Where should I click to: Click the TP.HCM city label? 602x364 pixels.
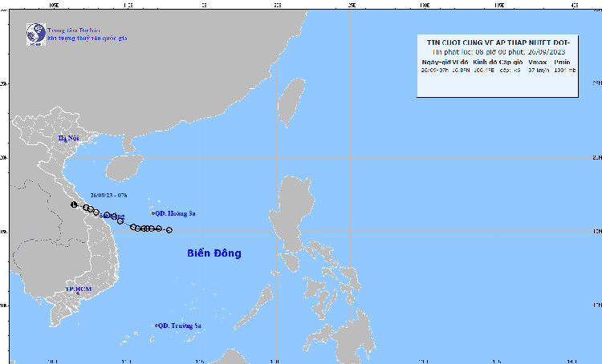pyautogui.click(x=79, y=289)
